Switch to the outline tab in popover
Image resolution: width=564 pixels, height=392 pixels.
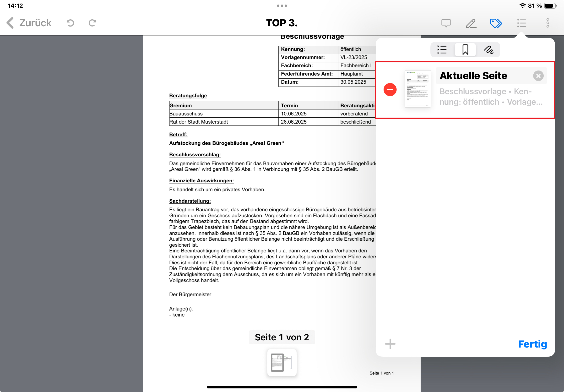click(x=442, y=50)
